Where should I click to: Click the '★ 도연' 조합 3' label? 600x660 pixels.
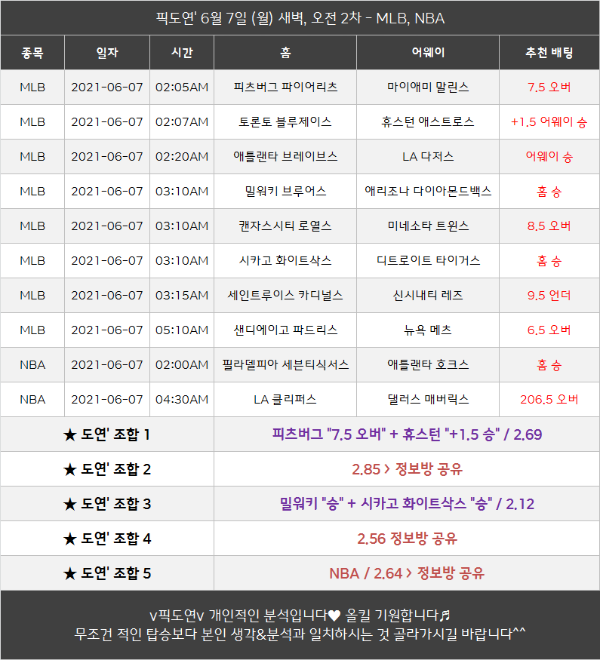point(107,504)
